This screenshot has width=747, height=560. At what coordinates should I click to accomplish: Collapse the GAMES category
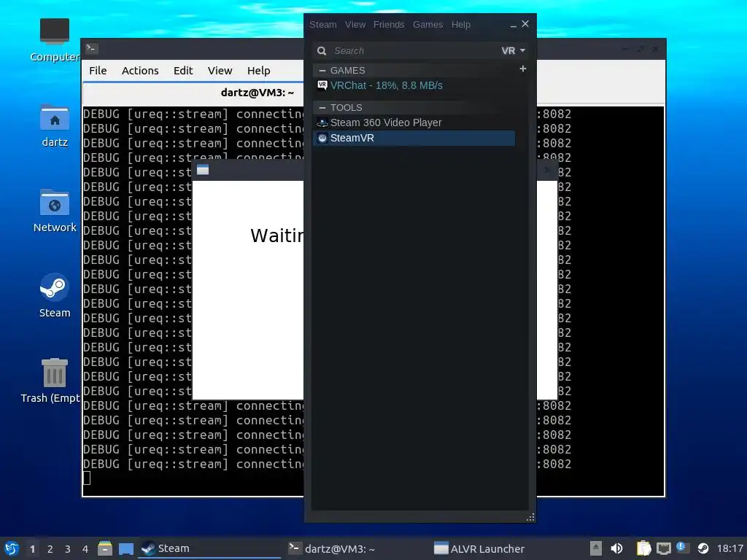point(322,71)
